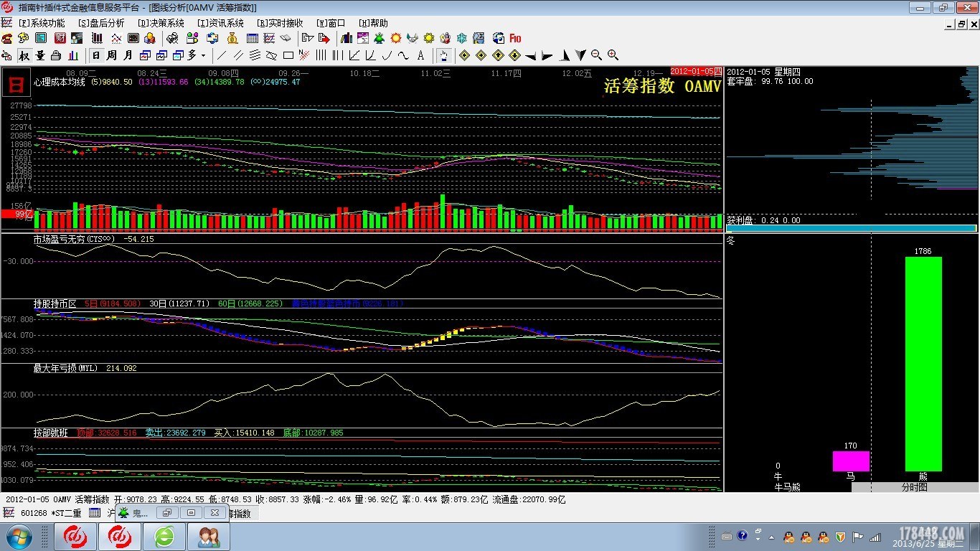Click the blue snowflake icon

click(x=461, y=38)
